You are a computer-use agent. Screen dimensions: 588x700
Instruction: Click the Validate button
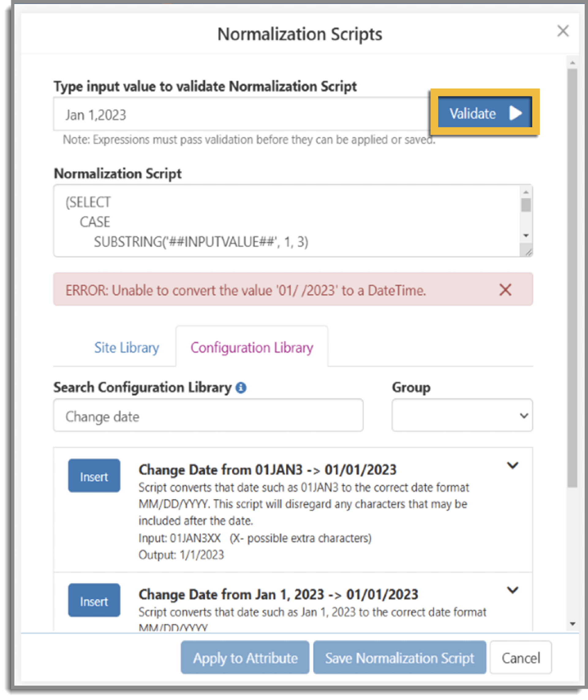pos(485,112)
